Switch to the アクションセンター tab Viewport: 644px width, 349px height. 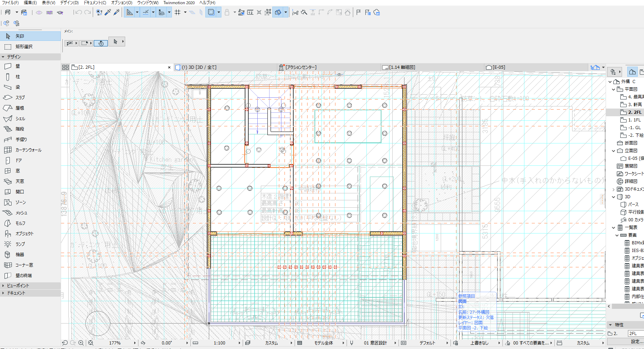tap(329, 67)
